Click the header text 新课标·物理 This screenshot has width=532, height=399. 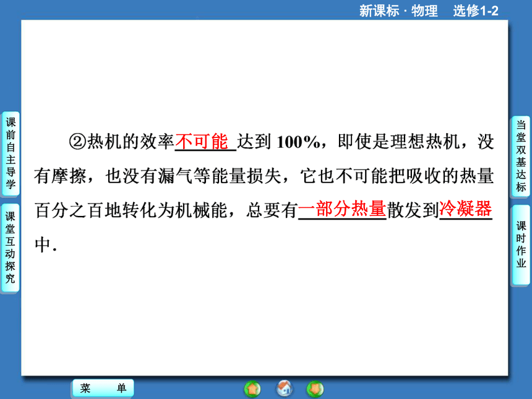pyautogui.click(x=398, y=11)
